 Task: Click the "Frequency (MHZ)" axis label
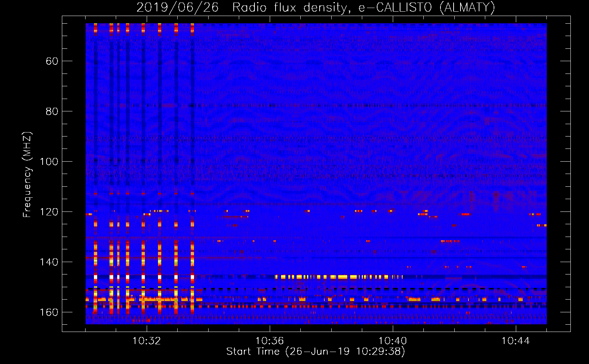pos(27,175)
